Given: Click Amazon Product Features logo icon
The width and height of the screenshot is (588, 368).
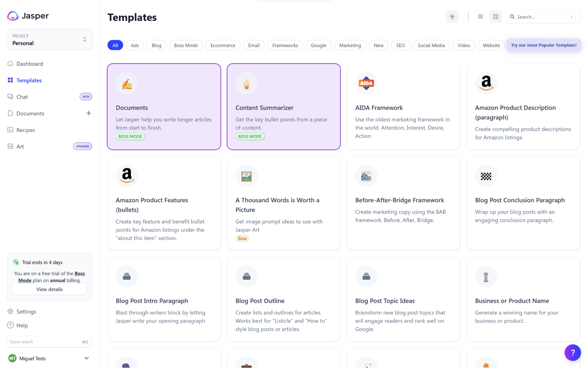Looking at the screenshot, I should coord(127,176).
